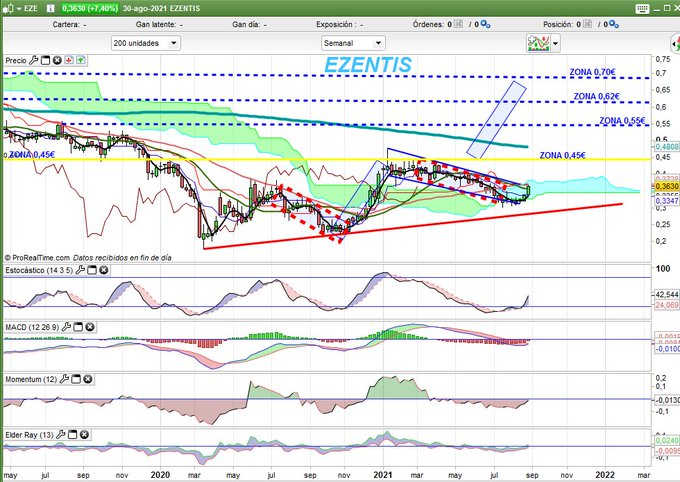680x482 pixels.
Task: Click the red plus icon in Precio panel
Action: tap(69, 60)
